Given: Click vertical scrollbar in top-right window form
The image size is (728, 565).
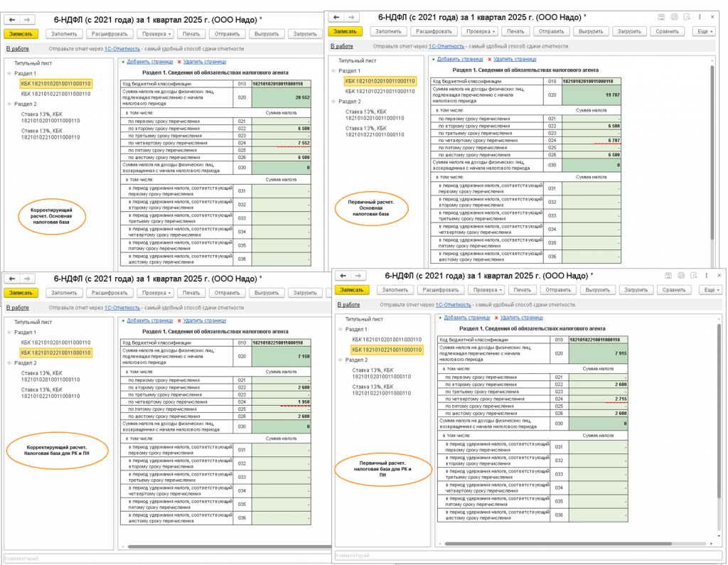Looking at the screenshot, I should 712,154.
